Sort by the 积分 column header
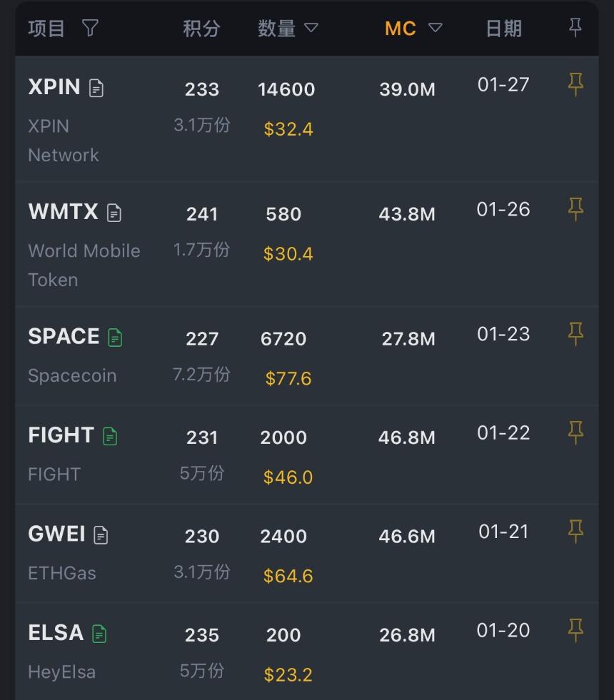614x700 pixels. tap(201, 29)
